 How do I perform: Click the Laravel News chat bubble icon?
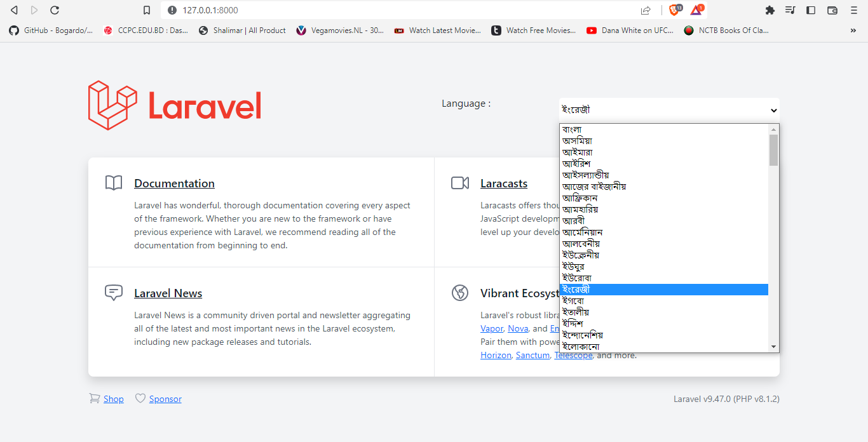coord(114,293)
